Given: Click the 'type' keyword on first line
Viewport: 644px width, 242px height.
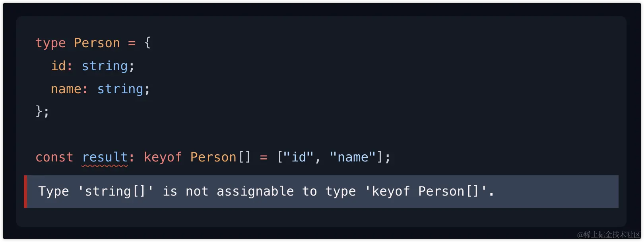Looking at the screenshot, I should (50, 43).
